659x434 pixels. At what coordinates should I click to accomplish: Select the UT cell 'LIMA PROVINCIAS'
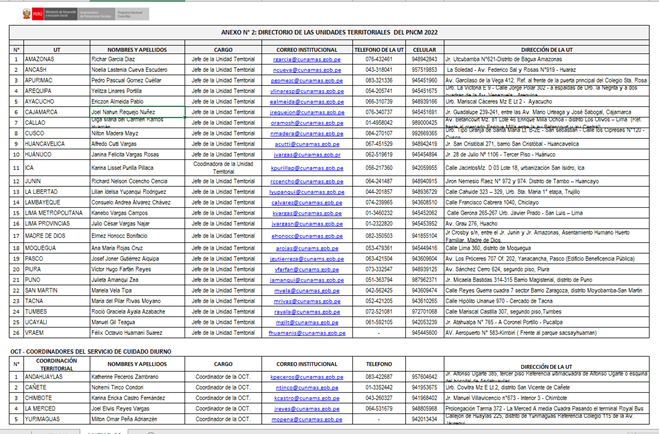tap(57, 224)
